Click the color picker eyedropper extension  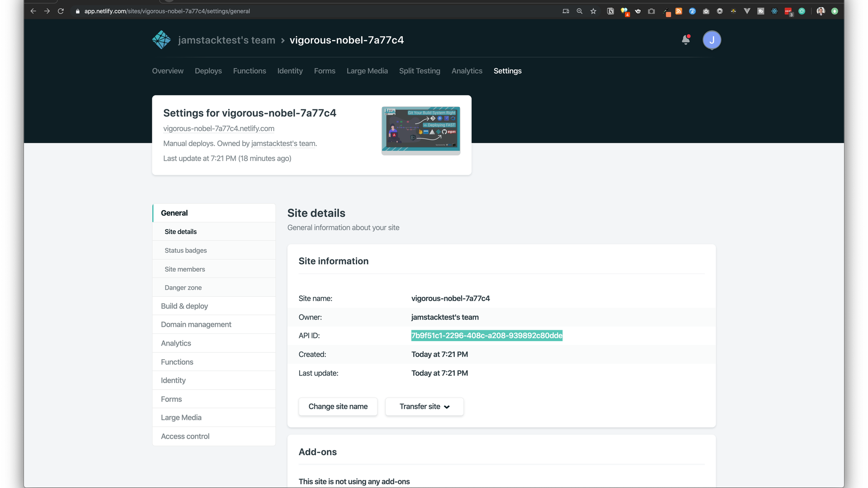666,11
